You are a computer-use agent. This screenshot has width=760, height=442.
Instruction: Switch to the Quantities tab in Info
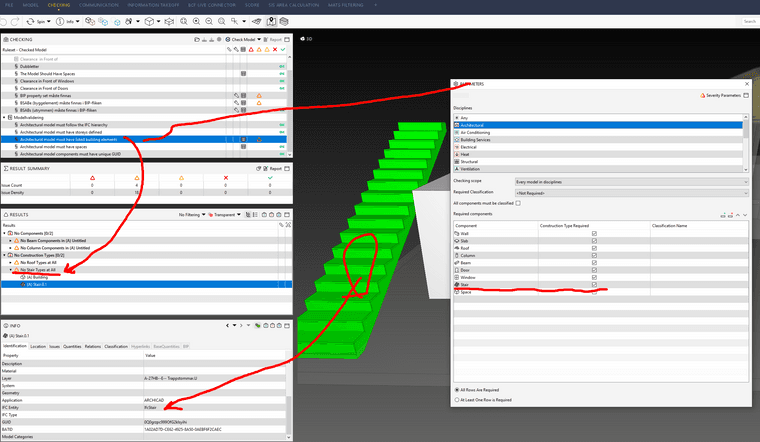(x=72, y=347)
